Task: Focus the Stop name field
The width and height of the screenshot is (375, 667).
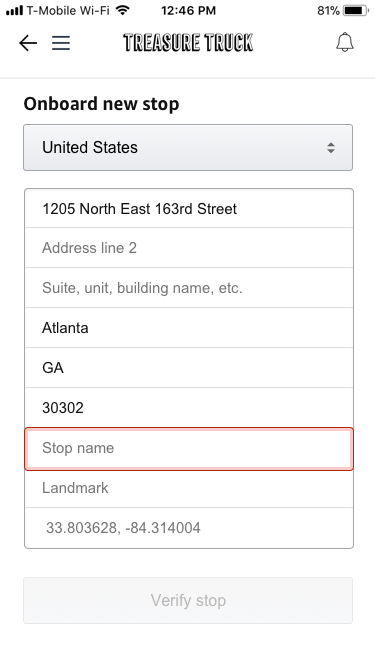Action: click(189, 449)
